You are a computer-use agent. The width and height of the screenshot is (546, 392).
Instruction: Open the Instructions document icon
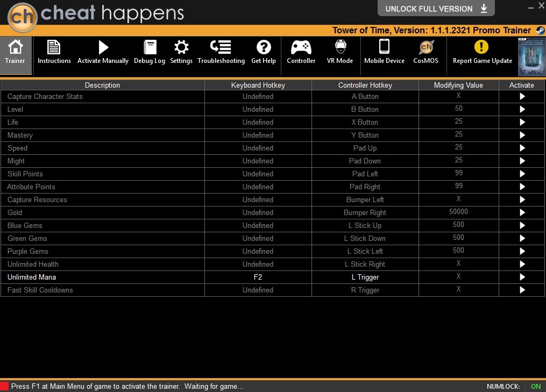point(54,47)
